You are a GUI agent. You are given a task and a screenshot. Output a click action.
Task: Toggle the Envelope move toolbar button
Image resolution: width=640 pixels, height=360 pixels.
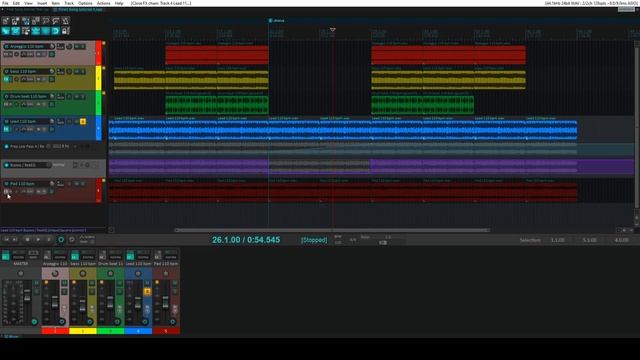pos(36,31)
